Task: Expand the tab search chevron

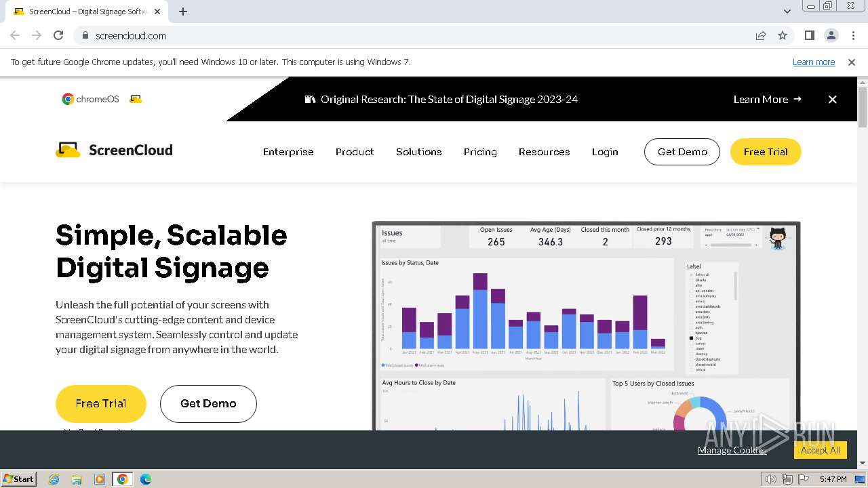Action: [787, 11]
